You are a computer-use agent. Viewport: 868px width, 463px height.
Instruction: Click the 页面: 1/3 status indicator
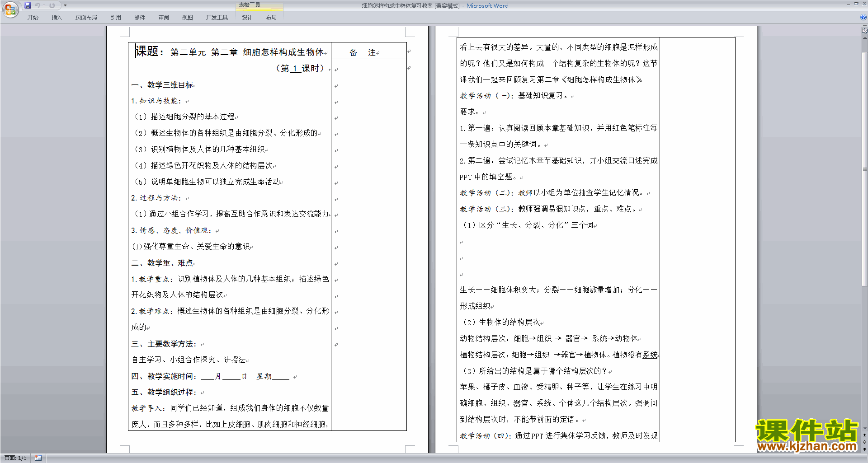click(15, 458)
